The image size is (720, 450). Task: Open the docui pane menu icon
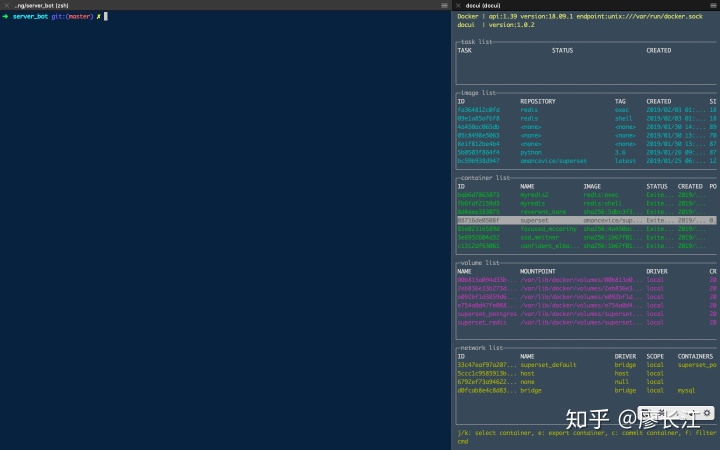[713, 6]
